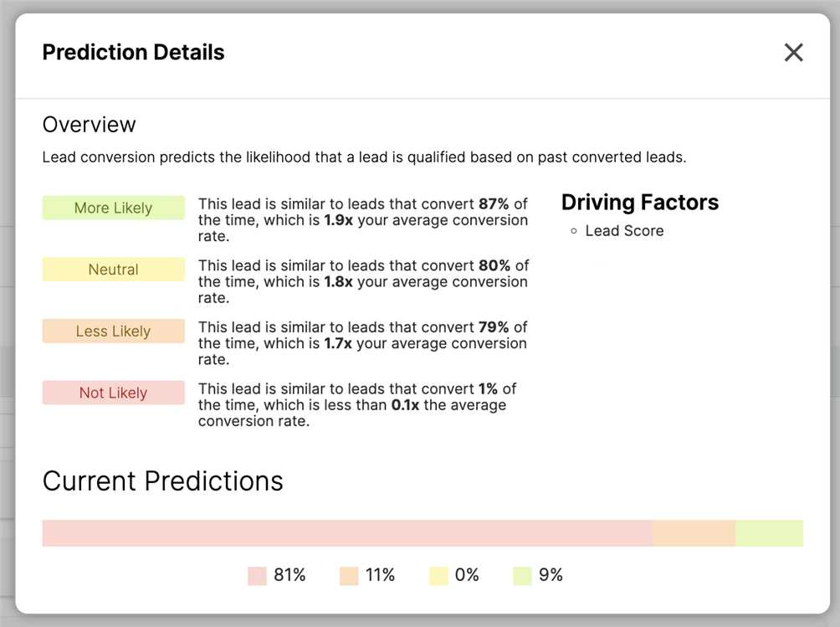Click the Driving Factors heading

coord(639,203)
